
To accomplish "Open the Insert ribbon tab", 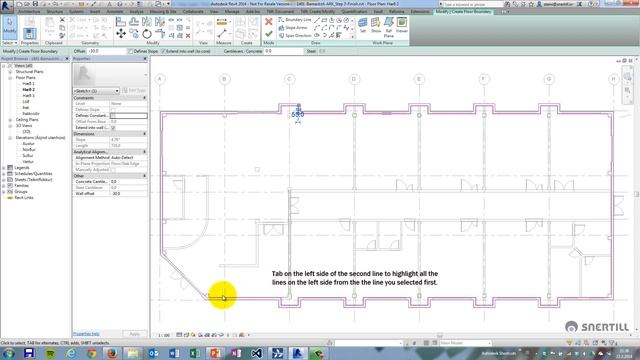I will click(x=95, y=12).
